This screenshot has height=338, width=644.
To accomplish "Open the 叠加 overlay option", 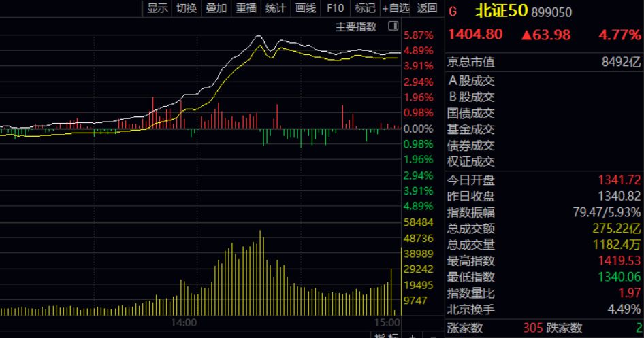I will (x=216, y=8).
